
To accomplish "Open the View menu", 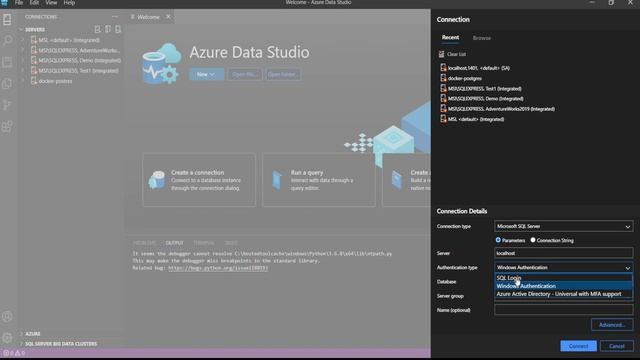I will 51,3.
